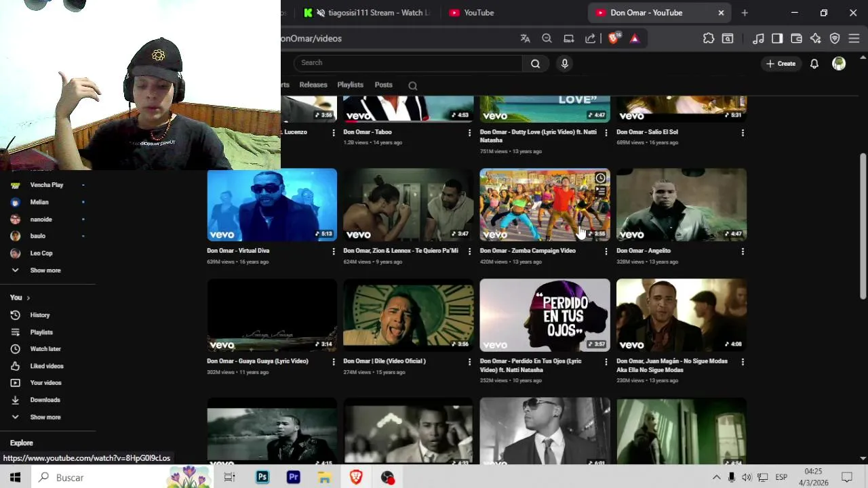Open the browser playlist music note icon

click(759, 39)
